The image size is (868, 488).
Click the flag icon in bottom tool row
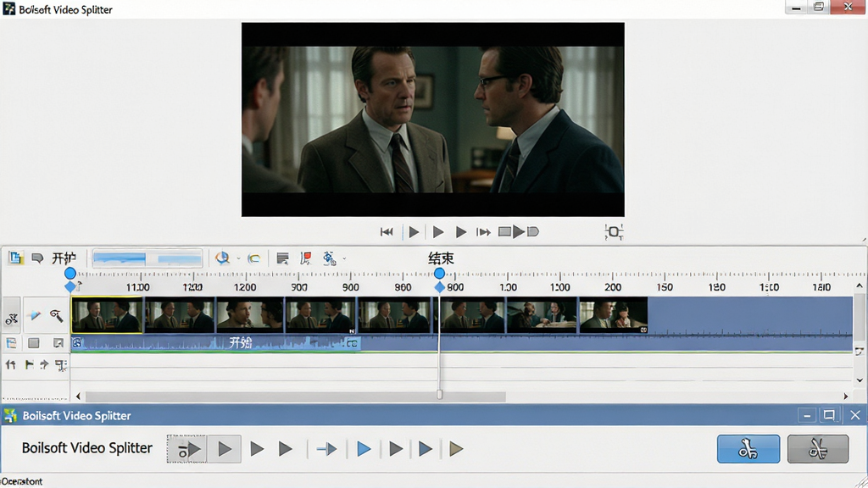[x=29, y=364]
